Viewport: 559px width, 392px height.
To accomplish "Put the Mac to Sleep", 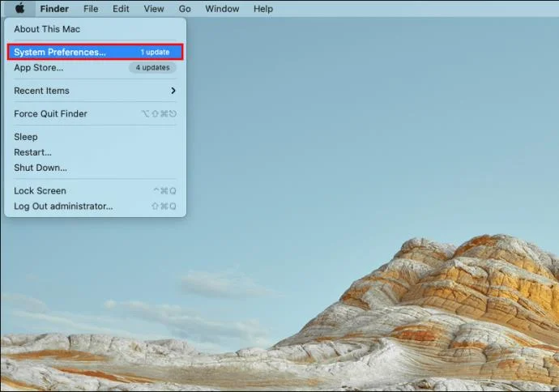I will pyautogui.click(x=95, y=137).
